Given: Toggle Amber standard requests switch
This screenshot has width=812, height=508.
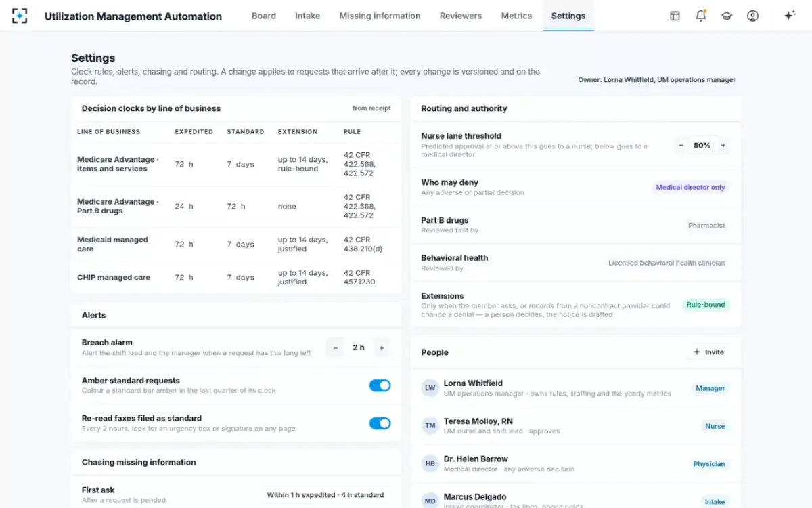Looking at the screenshot, I should [380, 385].
